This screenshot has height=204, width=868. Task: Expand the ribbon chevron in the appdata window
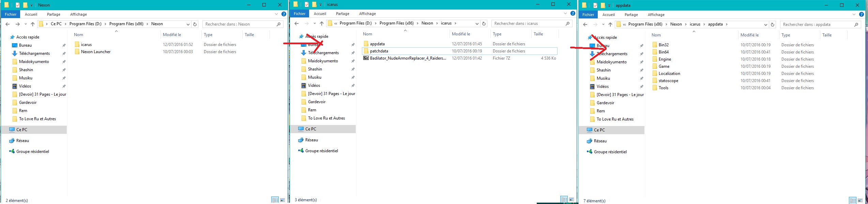pyautogui.click(x=854, y=15)
